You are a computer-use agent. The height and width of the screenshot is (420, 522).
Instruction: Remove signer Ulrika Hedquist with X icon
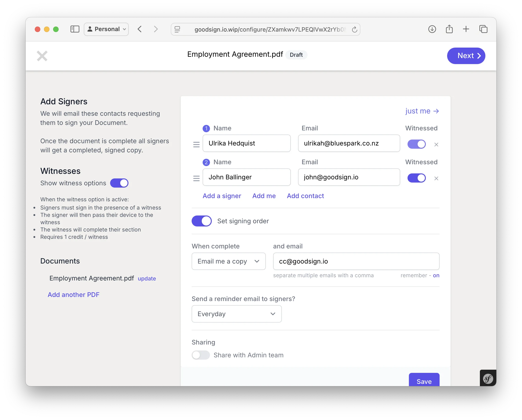(x=436, y=144)
